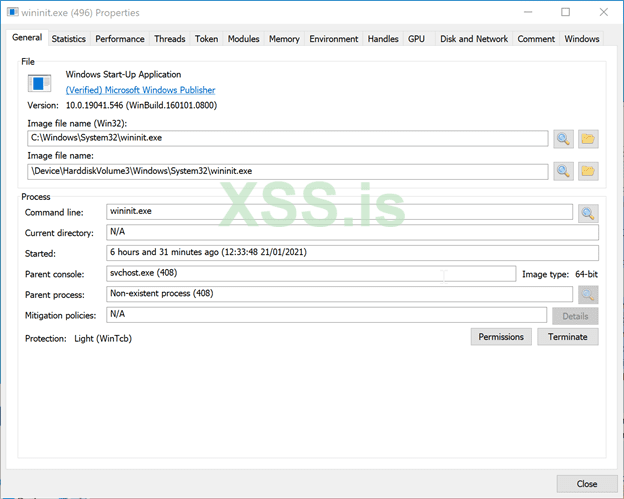
Task: Open the Performance tab
Action: (120, 39)
